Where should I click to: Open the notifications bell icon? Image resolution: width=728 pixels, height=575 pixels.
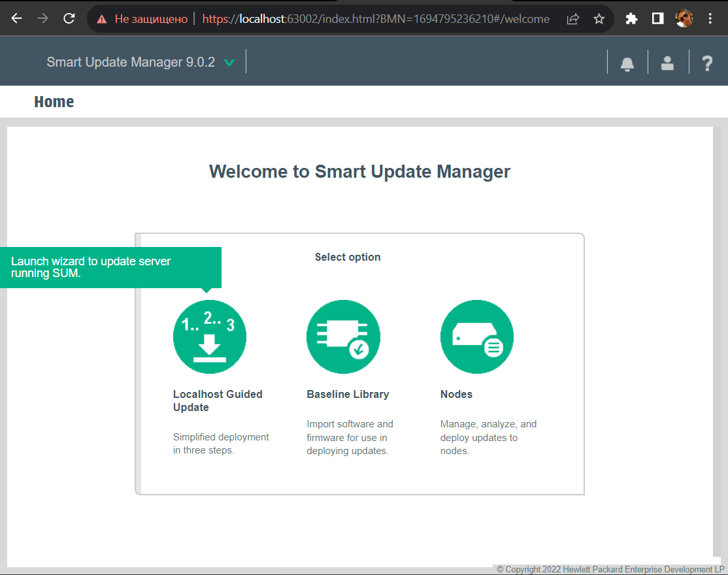click(x=627, y=63)
